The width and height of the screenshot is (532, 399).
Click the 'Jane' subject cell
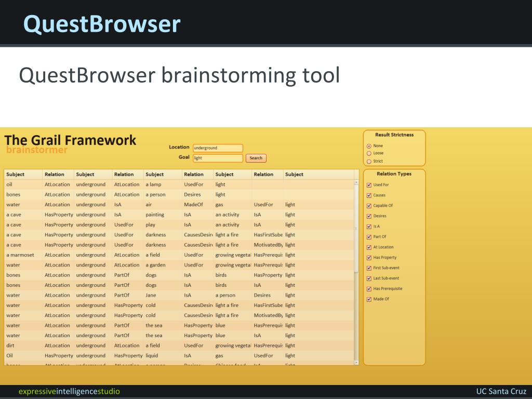coord(151,295)
